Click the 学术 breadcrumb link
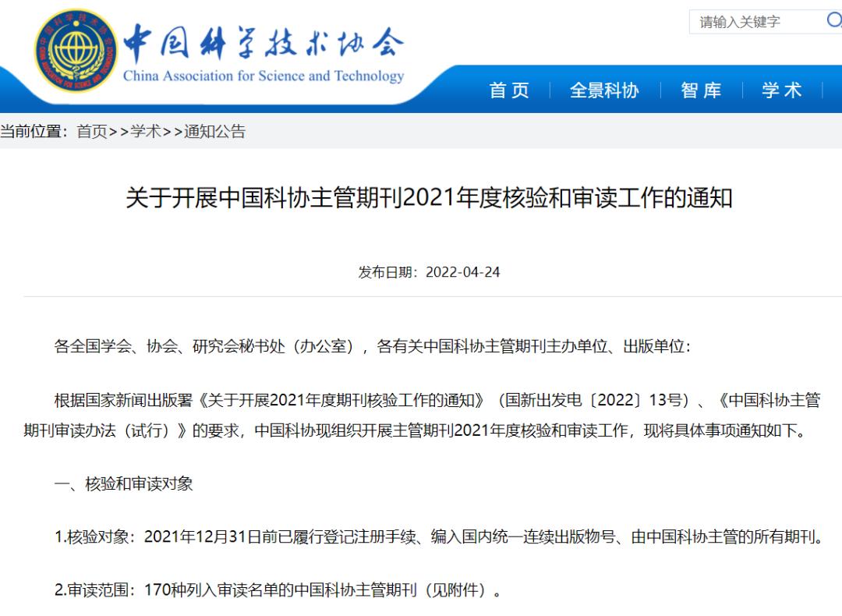Screen dimensions: 842x616 [145, 132]
